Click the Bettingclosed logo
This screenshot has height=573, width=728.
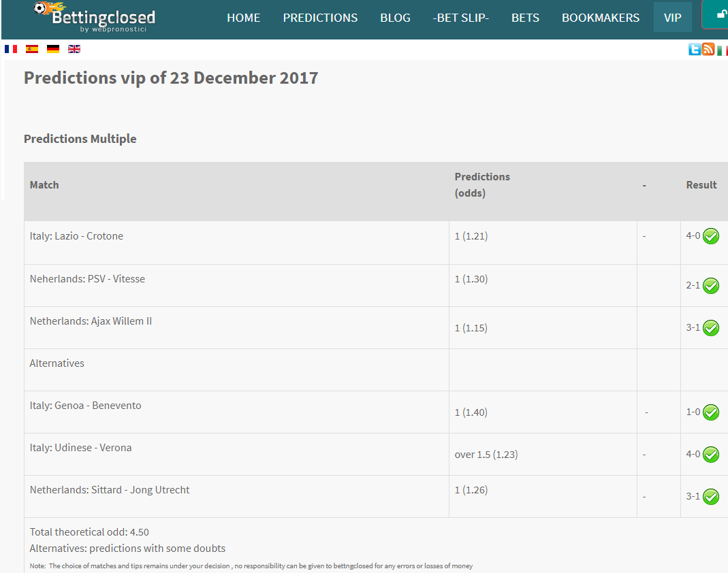pos(95,17)
